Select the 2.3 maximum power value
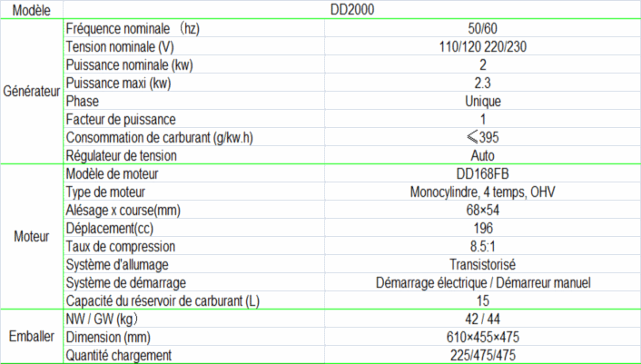 coord(482,84)
